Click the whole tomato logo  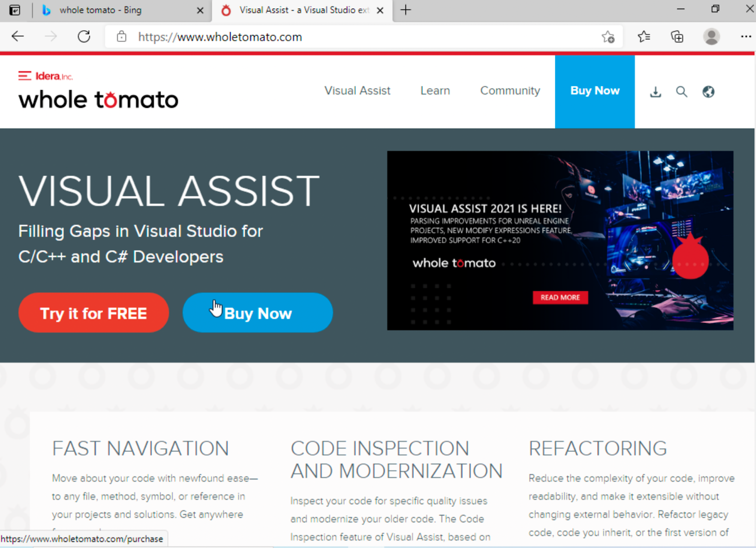tap(98, 99)
